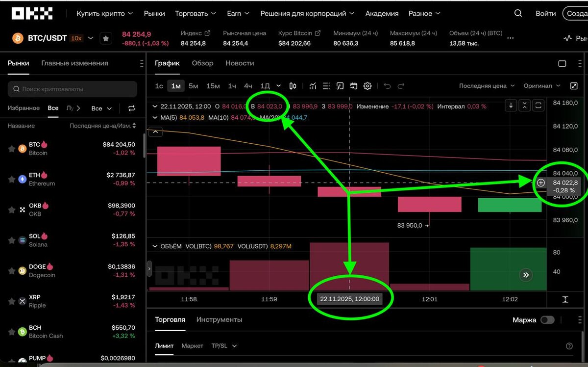The width and height of the screenshot is (588, 367).
Task: Select 5м timeframe
Action: click(x=193, y=86)
